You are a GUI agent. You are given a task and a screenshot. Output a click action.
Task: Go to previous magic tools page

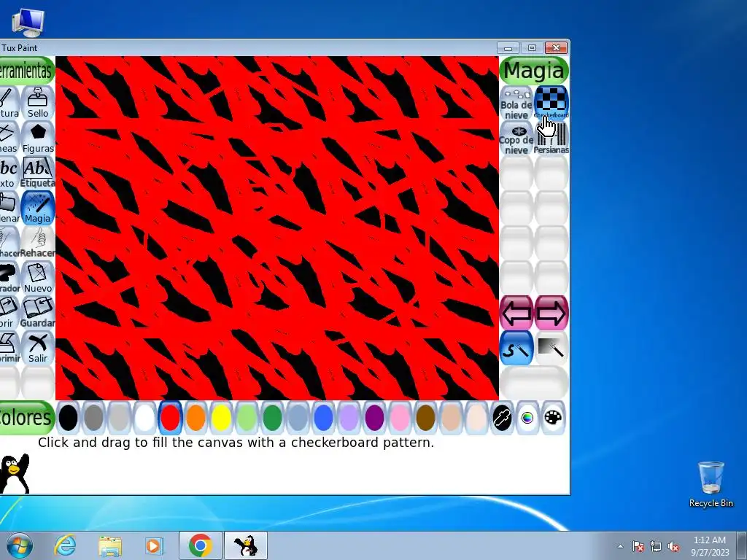pos(516,313)
